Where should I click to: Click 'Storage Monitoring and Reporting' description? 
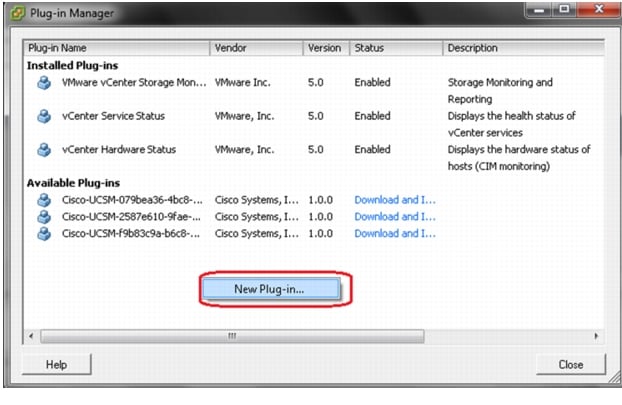click(500, 91)
